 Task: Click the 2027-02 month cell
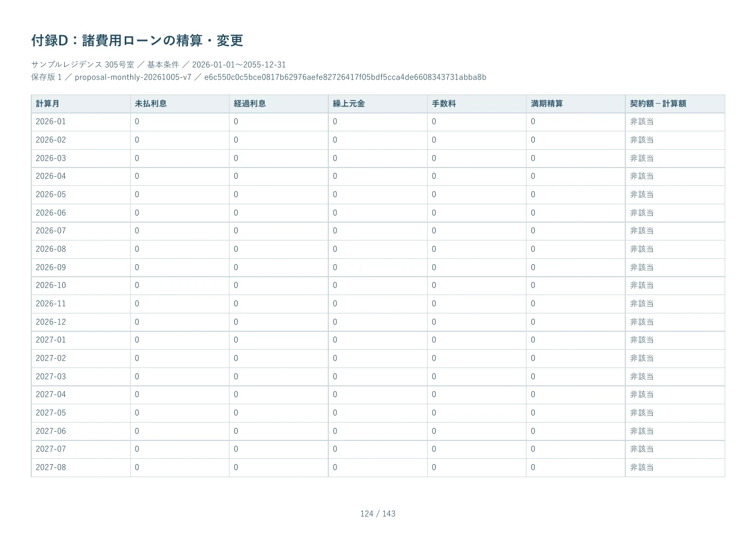point(80,358)
